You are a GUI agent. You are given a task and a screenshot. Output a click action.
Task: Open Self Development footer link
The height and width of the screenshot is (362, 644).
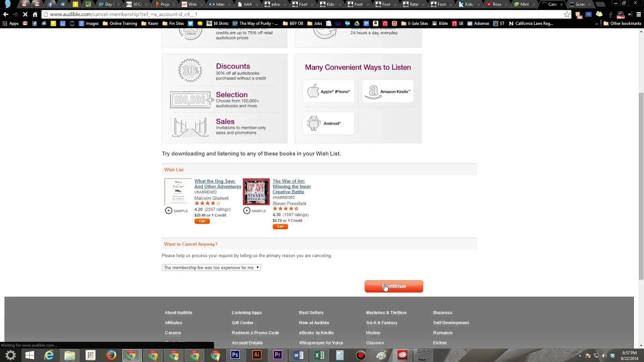tap(451, 323)
